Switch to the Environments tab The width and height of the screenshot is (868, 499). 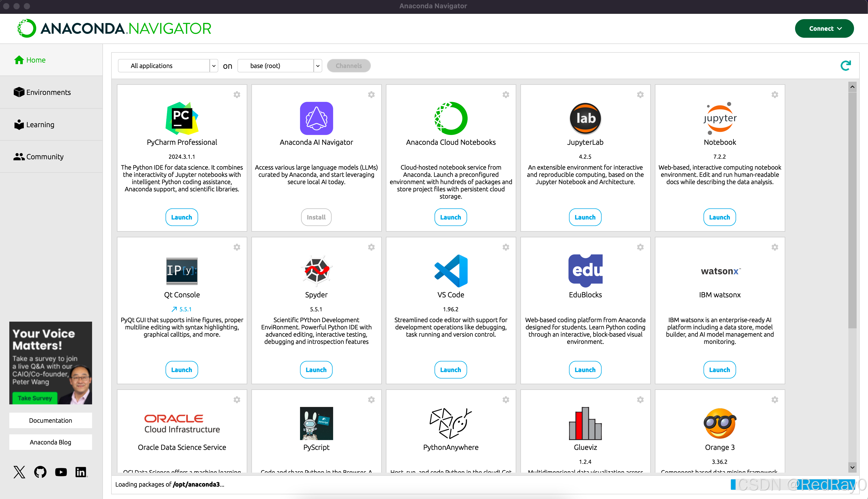[51, 92]
